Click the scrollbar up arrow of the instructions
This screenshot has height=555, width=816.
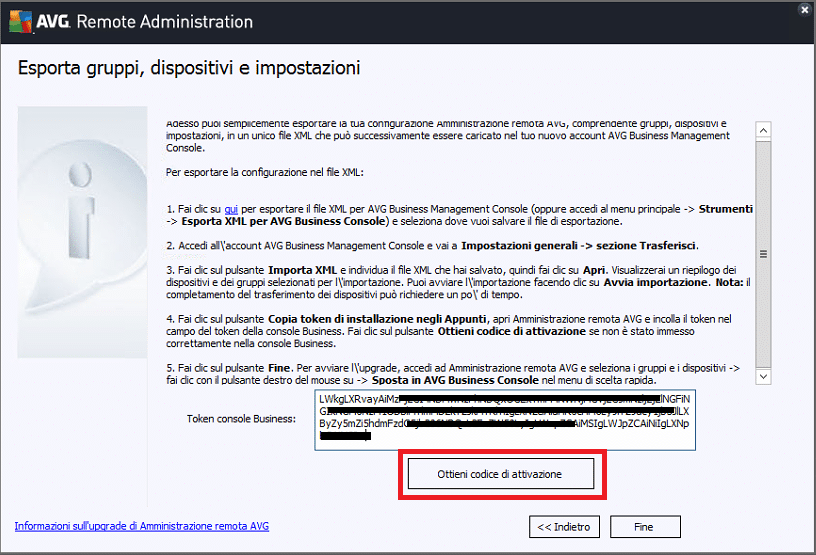point(763,130)
